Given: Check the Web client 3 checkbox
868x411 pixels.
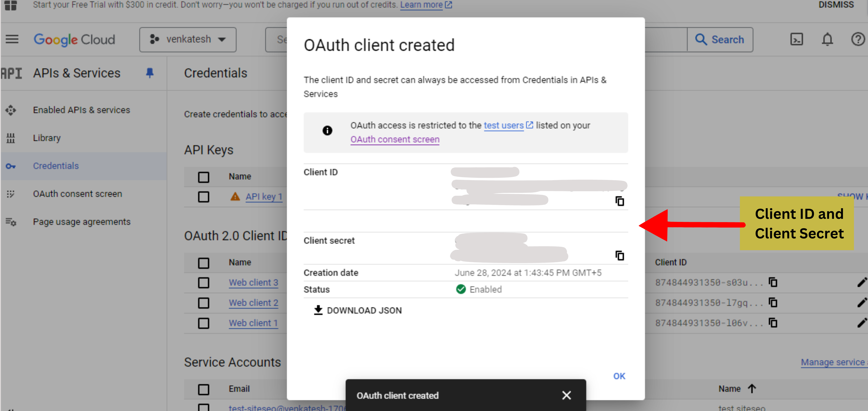Looking at the screenshot, I should [204, 282].
